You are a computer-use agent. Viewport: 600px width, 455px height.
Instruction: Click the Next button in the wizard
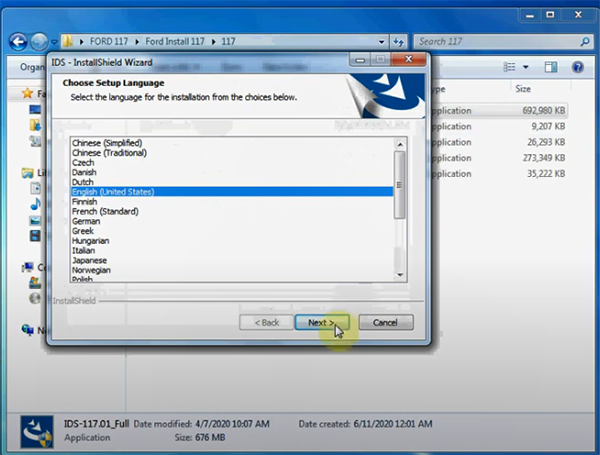[322, 323]
